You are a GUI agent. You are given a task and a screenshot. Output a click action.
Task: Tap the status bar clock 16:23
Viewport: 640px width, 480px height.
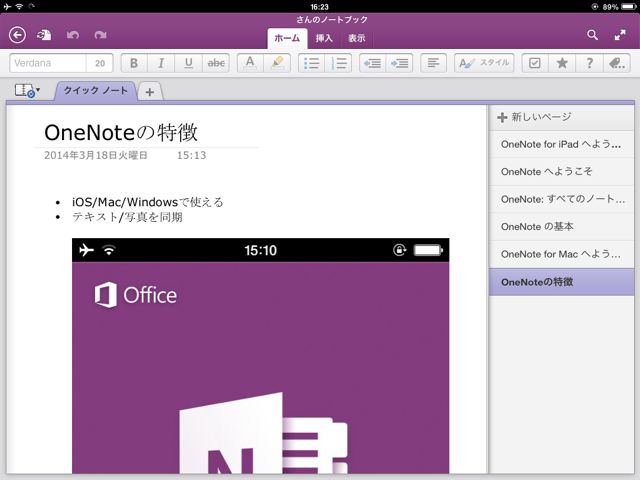coord(319,7)
